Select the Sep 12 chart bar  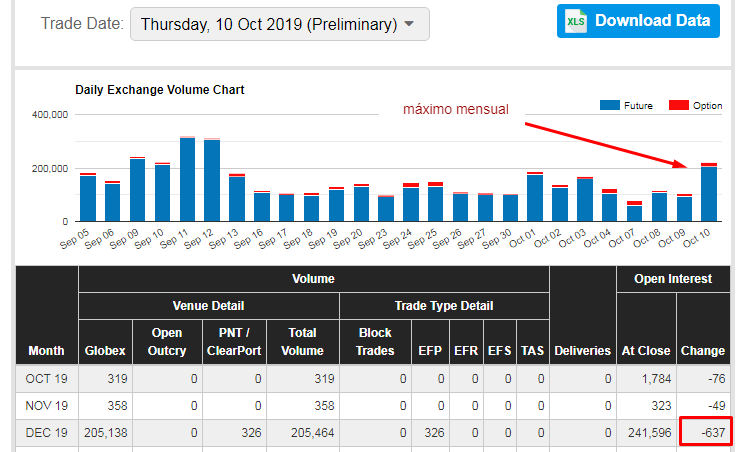coord(212,181)
